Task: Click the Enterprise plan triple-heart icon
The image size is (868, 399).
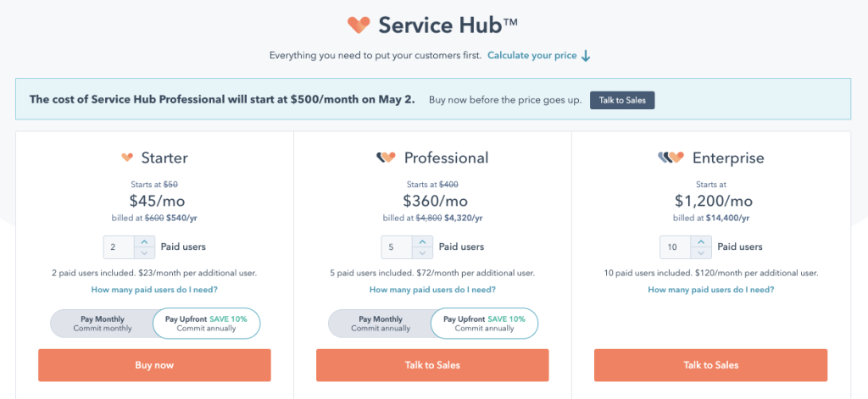Action: [x=671, y=158]
